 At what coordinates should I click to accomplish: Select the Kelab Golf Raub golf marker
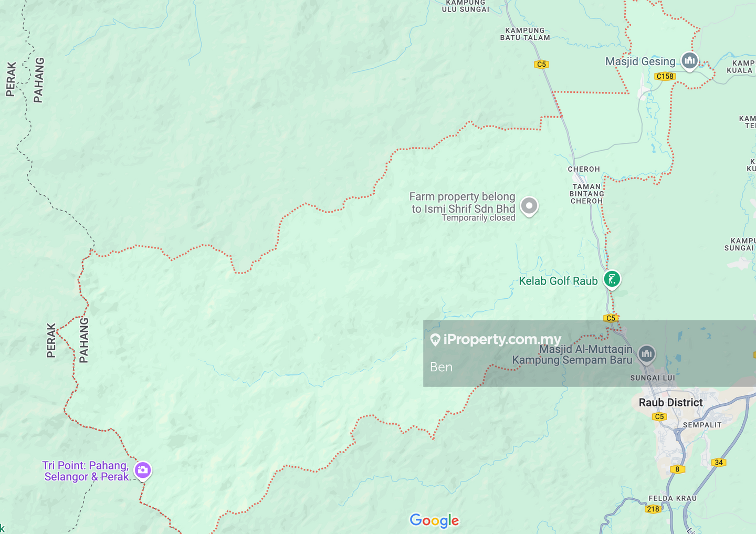612,279
